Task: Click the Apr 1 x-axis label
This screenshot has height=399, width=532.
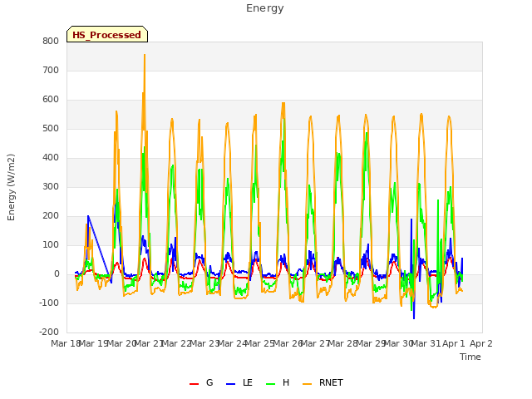Action: click(454, 343)
